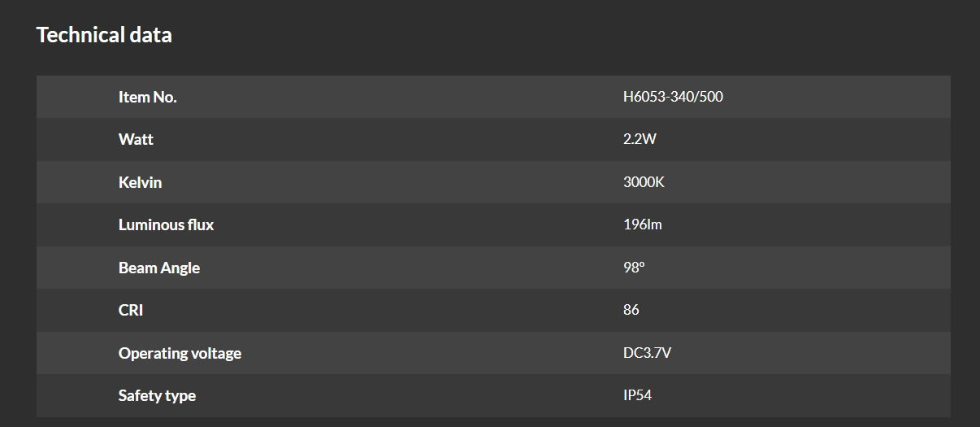Click the Operating voltage label
Image resolution: width=980 pixels, height=427 pixels.
click(180, 353)
